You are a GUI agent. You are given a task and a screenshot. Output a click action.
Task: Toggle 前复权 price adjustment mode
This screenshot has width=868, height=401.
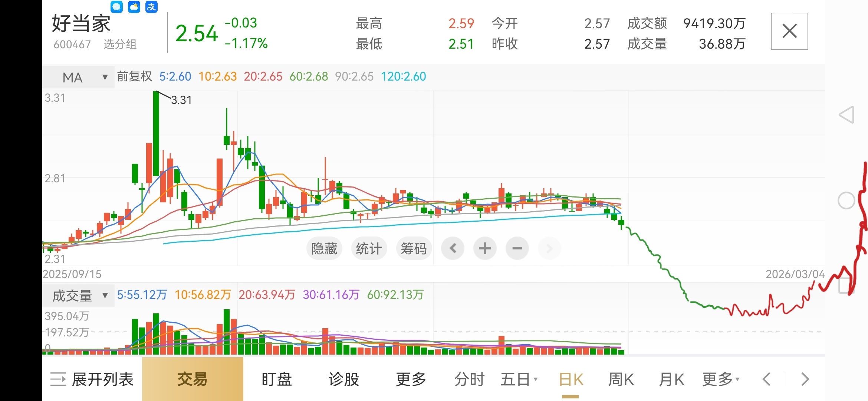134,76
